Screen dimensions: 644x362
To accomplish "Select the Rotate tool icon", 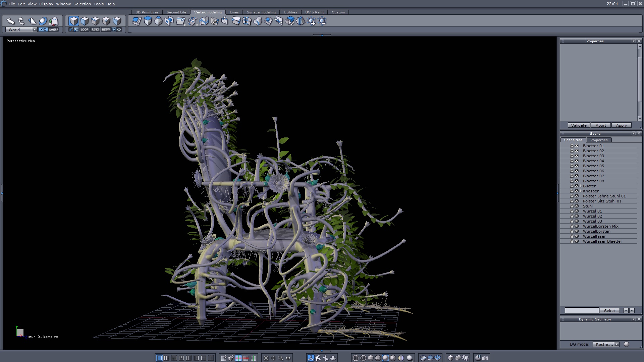I will pyautogui.click(x=21, y=21).
